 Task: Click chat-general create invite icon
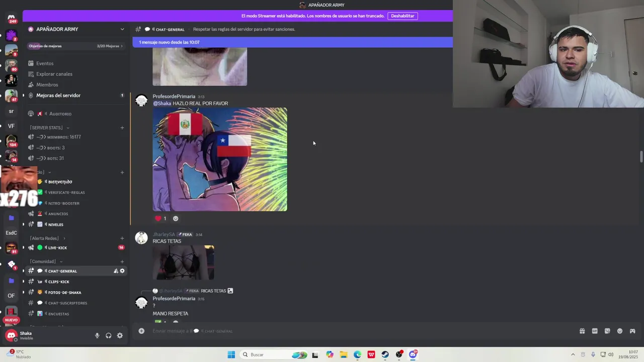coord(116,271)
